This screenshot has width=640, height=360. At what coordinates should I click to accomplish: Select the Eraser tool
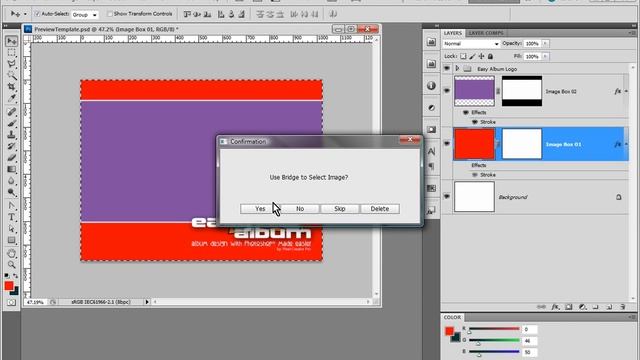pyautogui.click(x=11, y=158)
